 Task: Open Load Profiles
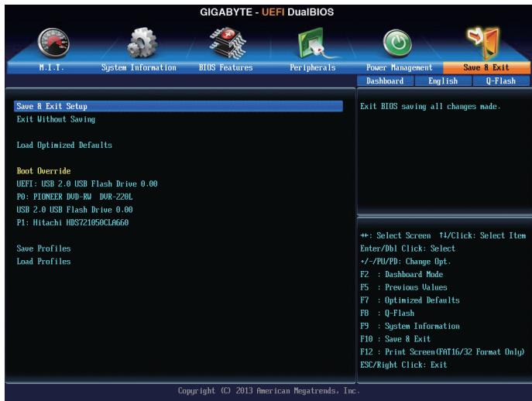44,261
